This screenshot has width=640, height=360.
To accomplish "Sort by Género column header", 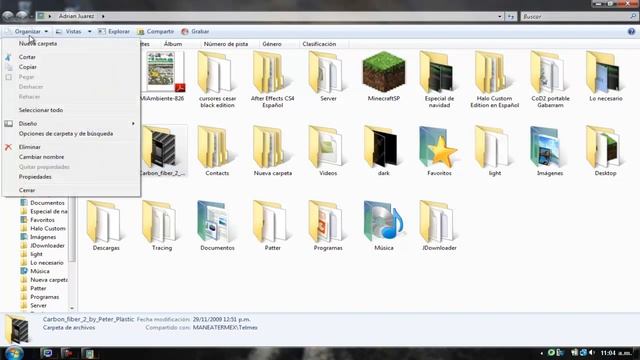I will coord(272,44).
